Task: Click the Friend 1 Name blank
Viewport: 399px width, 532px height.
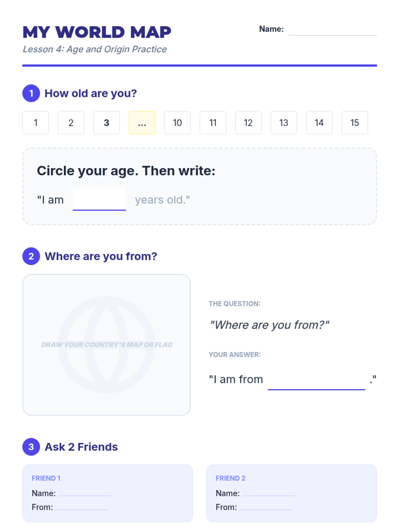Action: coord(84,493)
